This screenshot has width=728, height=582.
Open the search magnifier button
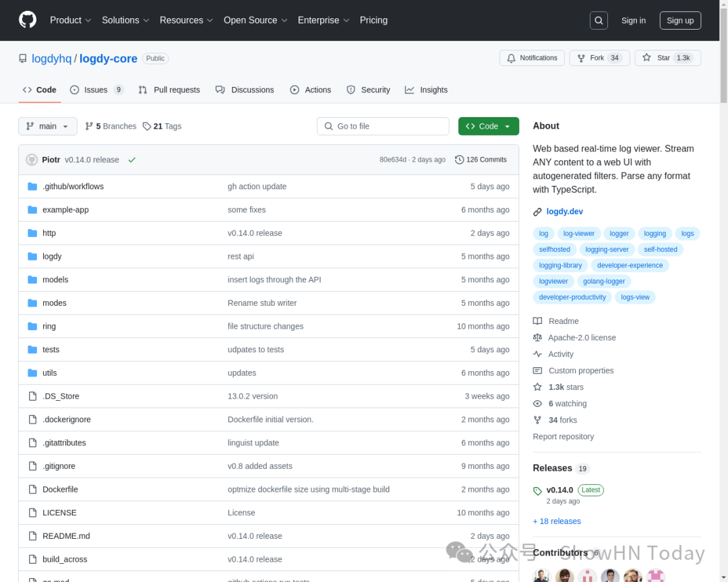(x=599, y=20)
